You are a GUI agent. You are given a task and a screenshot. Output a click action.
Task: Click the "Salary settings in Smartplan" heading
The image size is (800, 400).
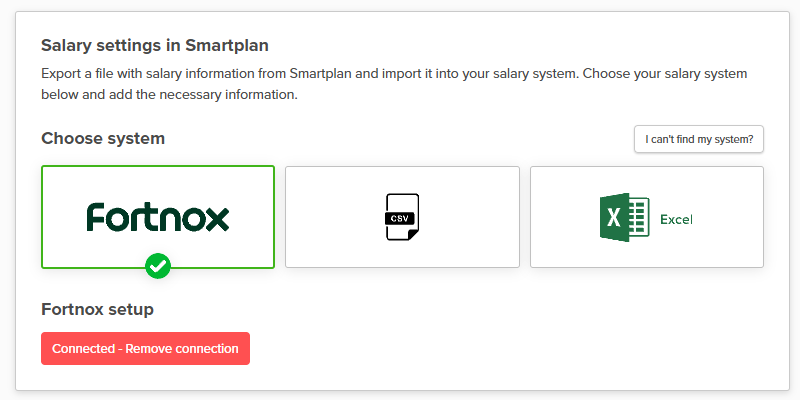coord(154,45)
